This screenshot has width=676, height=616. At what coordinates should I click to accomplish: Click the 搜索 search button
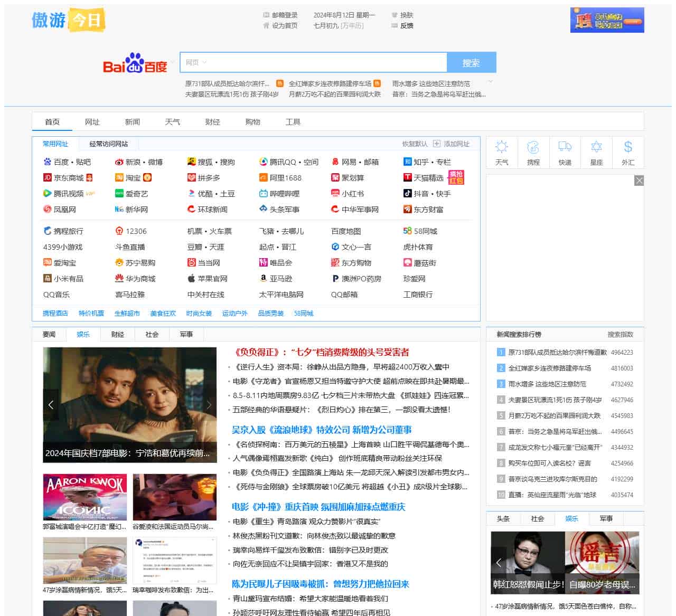click(471, 63)
